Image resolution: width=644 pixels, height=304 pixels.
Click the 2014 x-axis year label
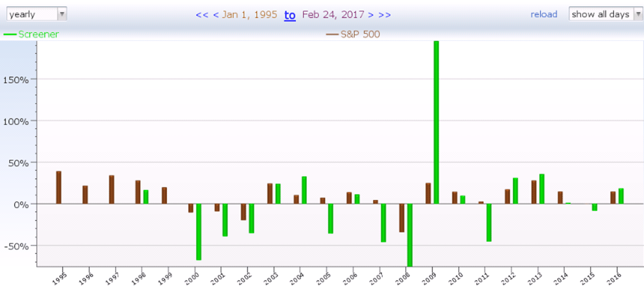(x=562, y=278)
